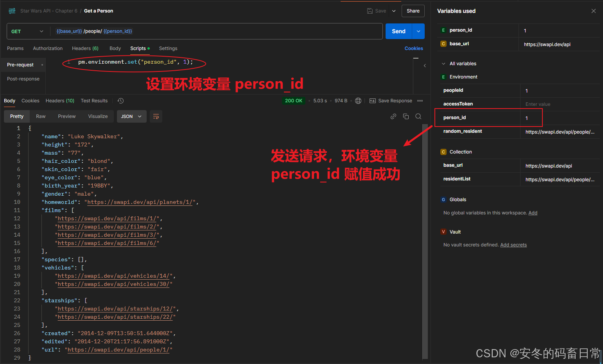Click the Vault section V icon
The height and width of the screenshot is (364, 603).
[443, 232]
